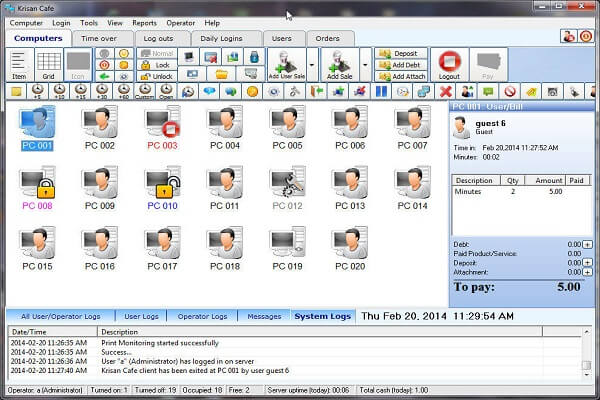Click the Date/Time column header
Image resolution: width=600 pixels, height=400 pixels.
(x=52, y=332)
